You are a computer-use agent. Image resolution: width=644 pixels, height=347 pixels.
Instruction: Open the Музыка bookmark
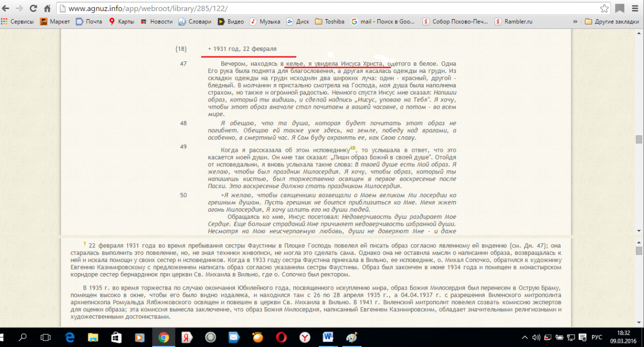[x=265, y=22]
